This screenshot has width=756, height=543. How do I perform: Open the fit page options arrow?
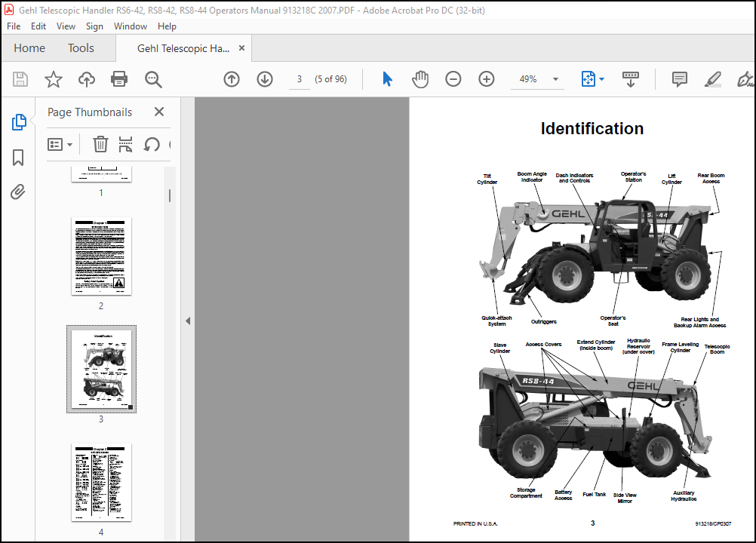pos(602,79)
